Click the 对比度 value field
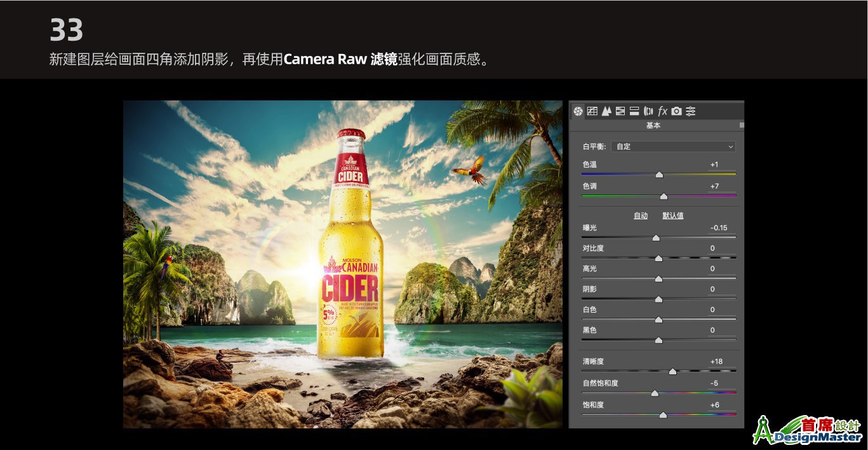This screenshot has width=868, height=450. pos(722,249)
